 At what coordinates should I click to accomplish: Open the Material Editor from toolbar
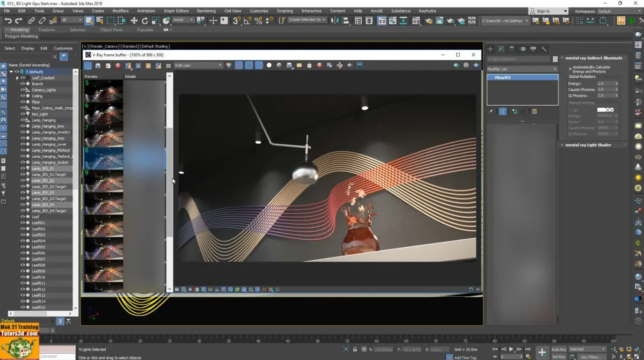pyautogui.click(x=416, y=20)
